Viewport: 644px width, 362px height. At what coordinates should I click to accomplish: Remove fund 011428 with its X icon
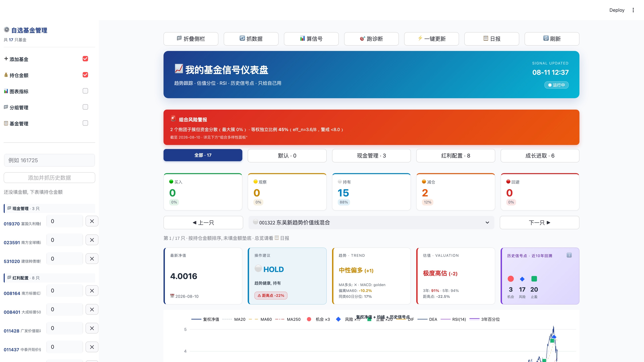92,328
